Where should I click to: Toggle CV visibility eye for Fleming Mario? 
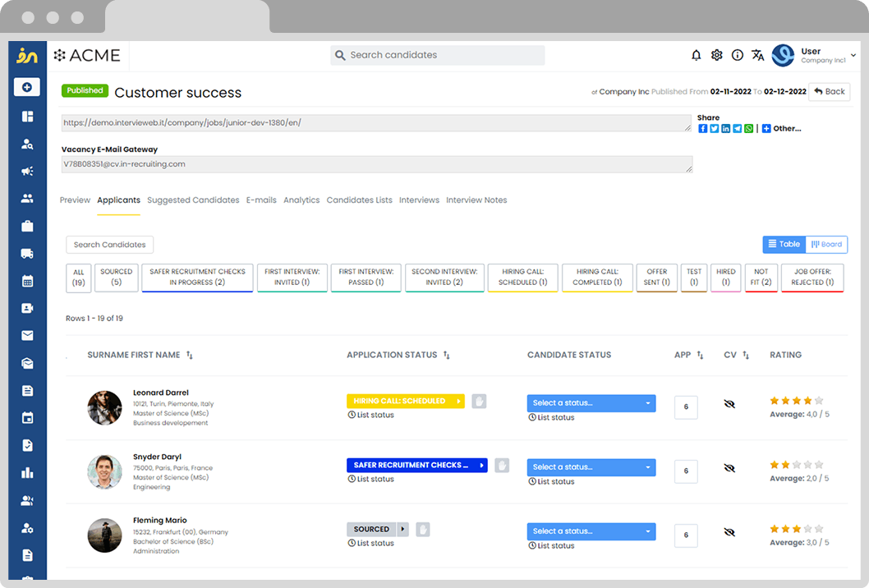point(729,532)
